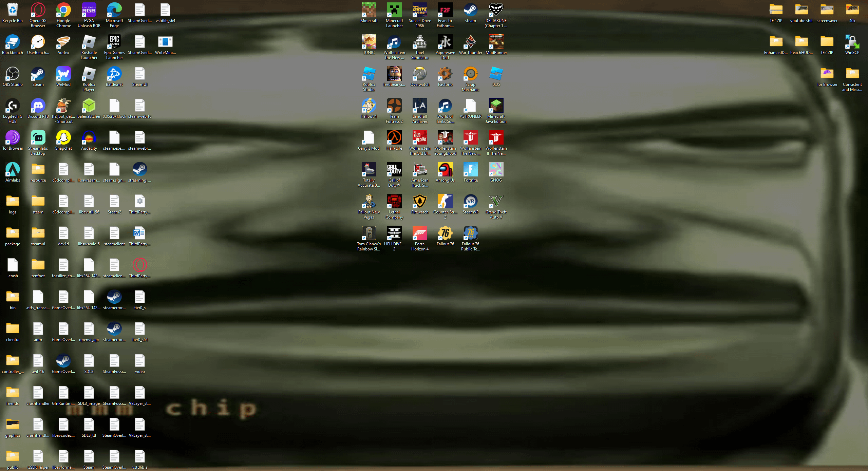Image resolution: width=868 pixels, height=471 pixels.
Task: Click the Battle.net shortcut icon
Action: (x=114, y=74)
